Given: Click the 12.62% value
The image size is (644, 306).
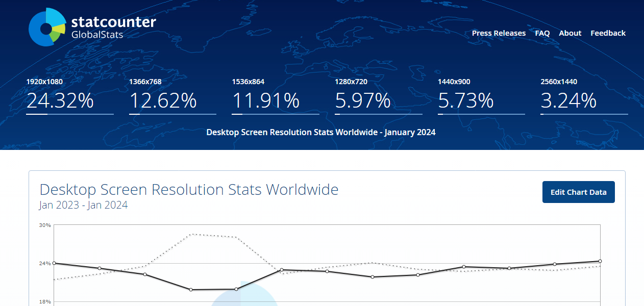Looking at the screenshot, I should [163, 100].
